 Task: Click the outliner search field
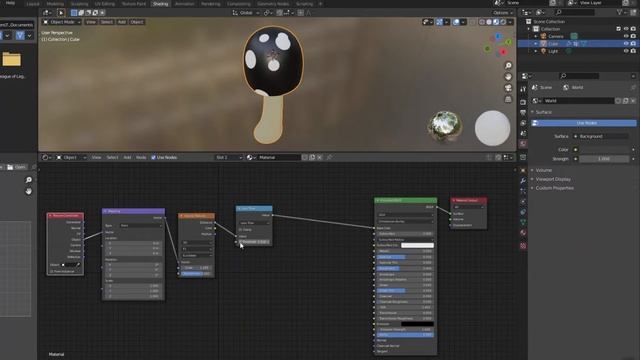pyautogui.click(x=575, y=13)
